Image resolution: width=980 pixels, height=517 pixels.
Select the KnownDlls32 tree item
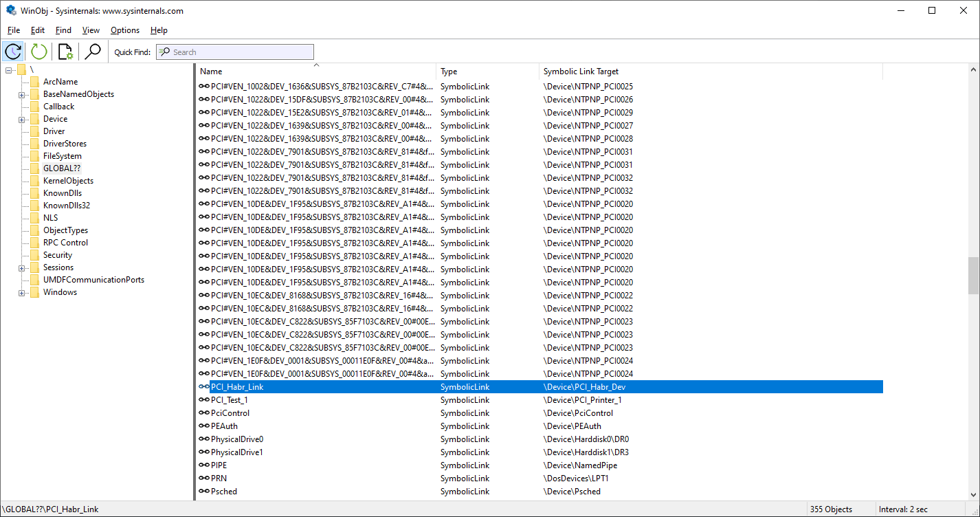[x=67, y=206]
